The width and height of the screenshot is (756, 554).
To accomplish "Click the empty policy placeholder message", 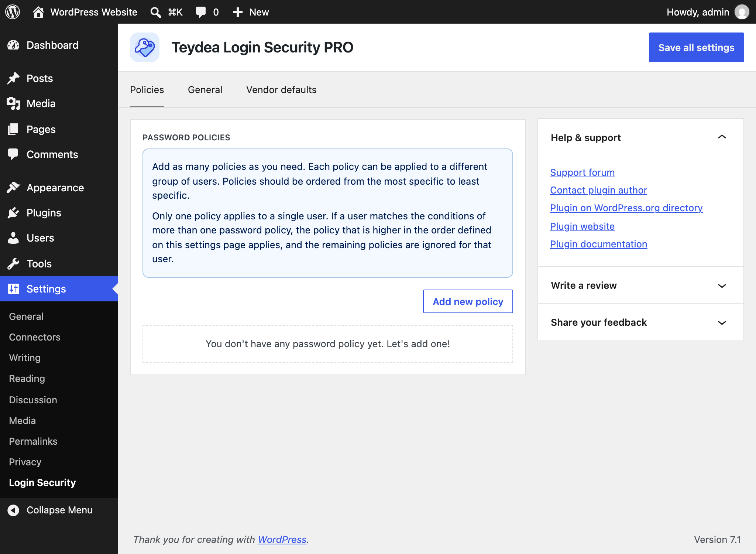I will pos(328,344).
